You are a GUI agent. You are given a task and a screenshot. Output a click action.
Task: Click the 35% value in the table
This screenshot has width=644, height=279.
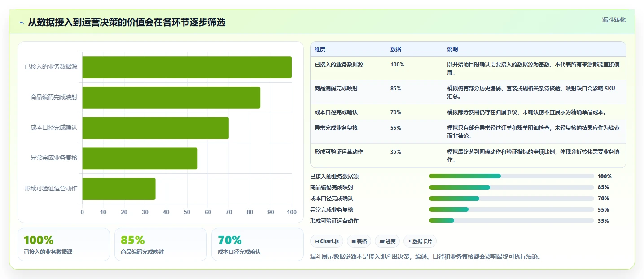point(396,152)
